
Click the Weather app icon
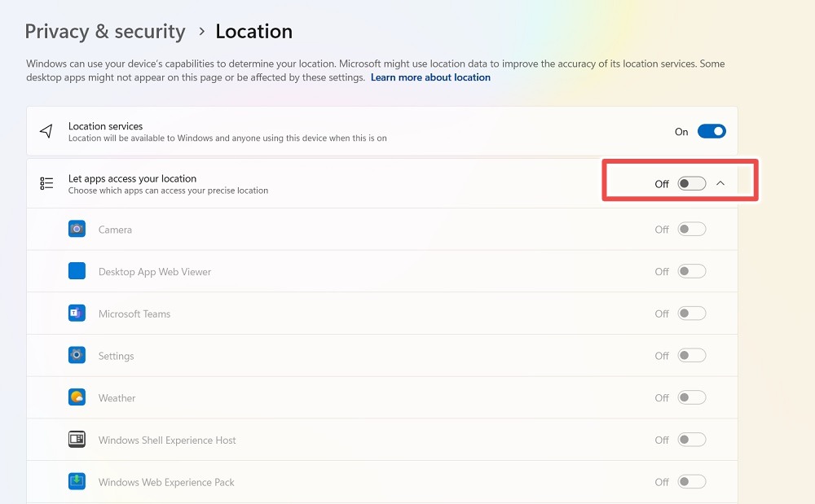pos(77,397)
